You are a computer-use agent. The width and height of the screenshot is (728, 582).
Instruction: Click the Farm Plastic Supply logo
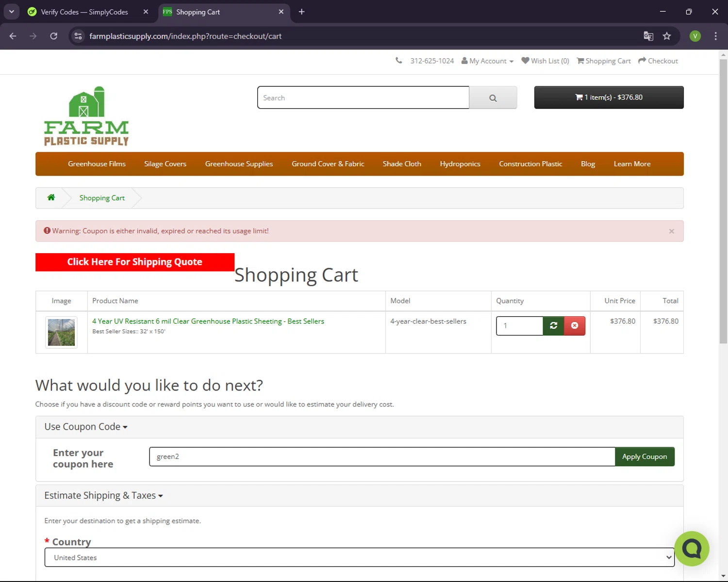click(86, 116)
